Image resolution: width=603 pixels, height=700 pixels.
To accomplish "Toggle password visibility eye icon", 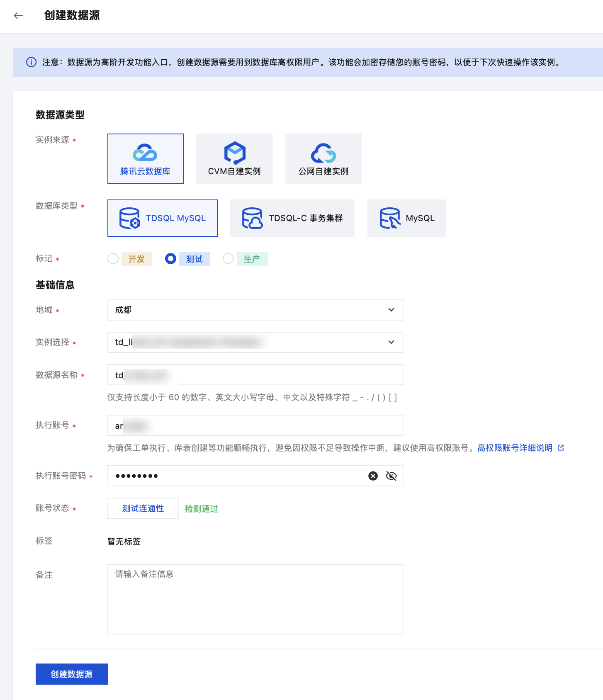I will point(391,476).
